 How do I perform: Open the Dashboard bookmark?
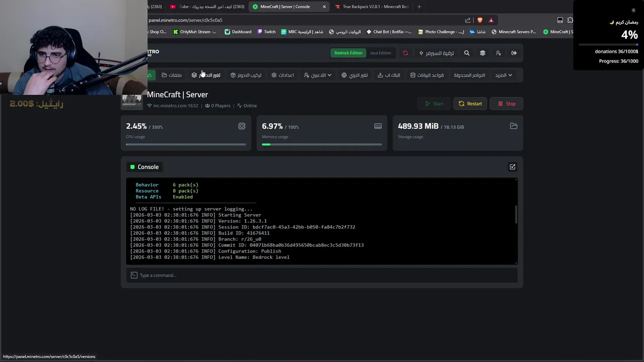click(238, 32)
